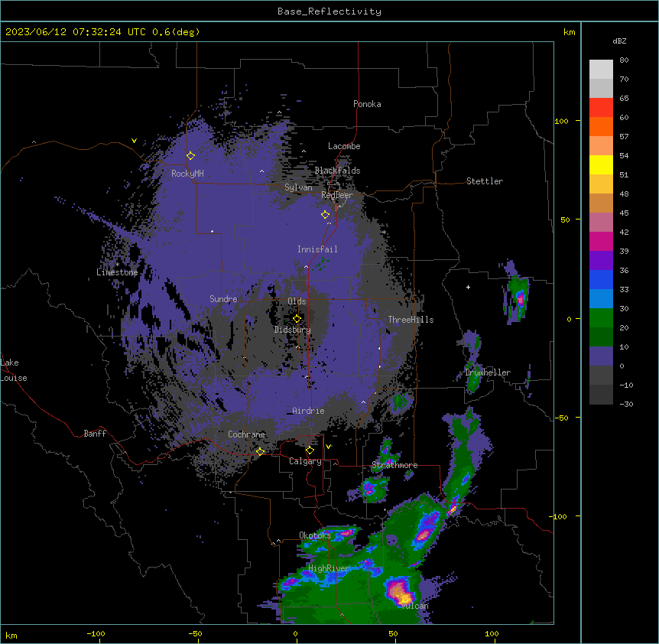Screen dimensions: 659x644
Task: Click the Cochrane city label
Action: pyautogui.click(x=246, y=434)
